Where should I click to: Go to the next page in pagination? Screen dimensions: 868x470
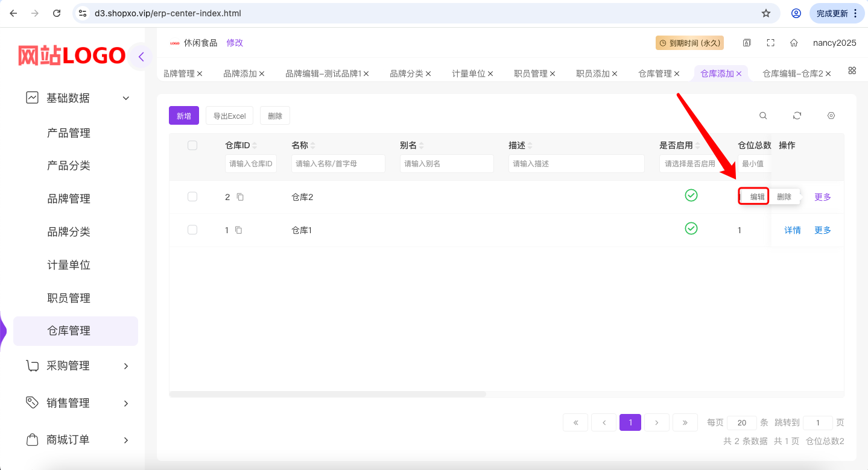657,422
